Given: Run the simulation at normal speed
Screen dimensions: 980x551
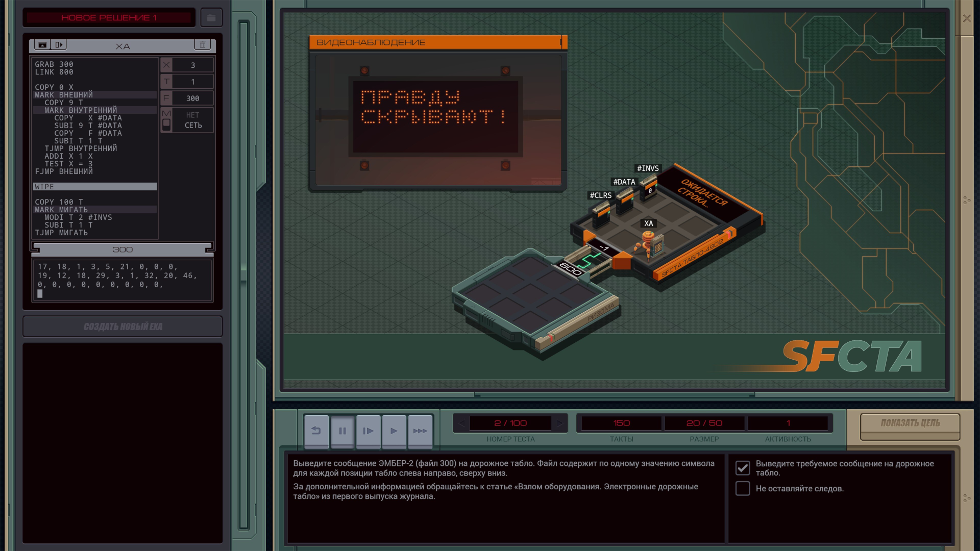Looking at the screenshot, I should click(x=394, y=431).
